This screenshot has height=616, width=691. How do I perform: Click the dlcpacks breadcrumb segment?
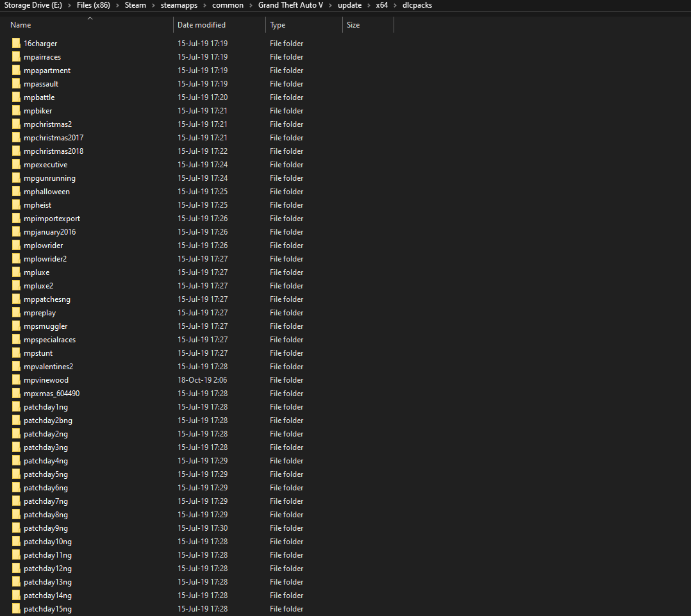[417, 5]
